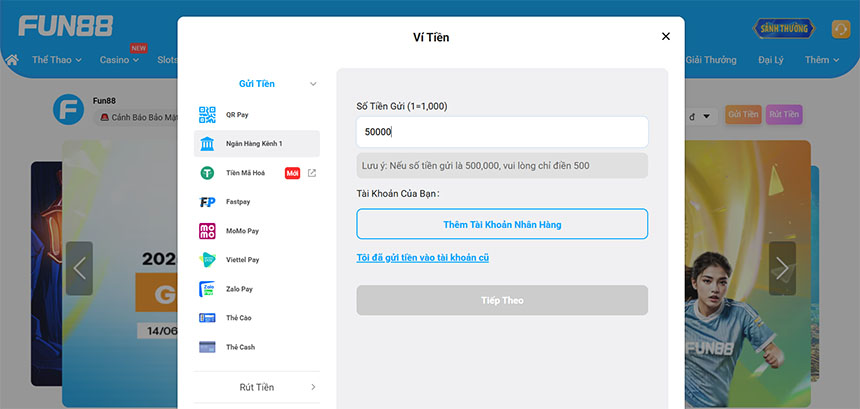Select the Thẻ Cash card icon

[207, 347]
